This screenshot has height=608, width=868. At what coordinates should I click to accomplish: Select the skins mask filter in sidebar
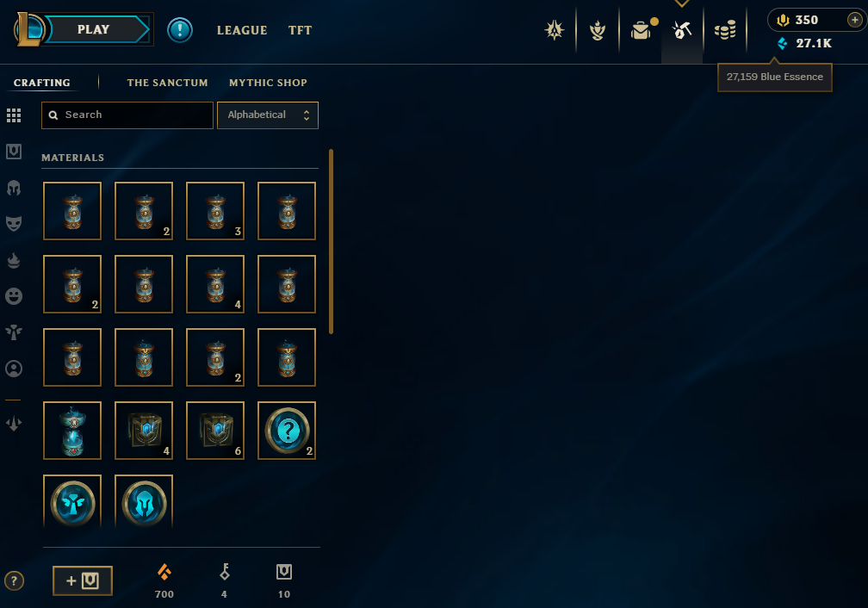tap(14, 224)
